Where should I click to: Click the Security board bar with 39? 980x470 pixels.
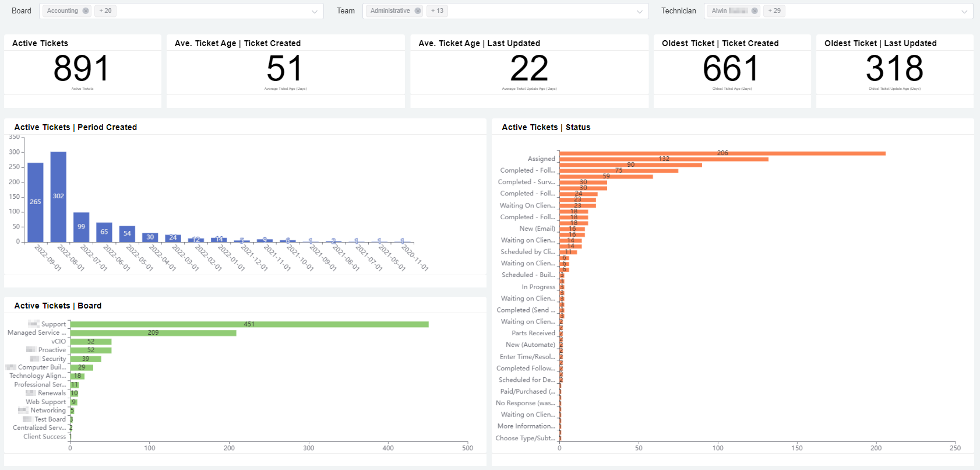click(86, 359)
